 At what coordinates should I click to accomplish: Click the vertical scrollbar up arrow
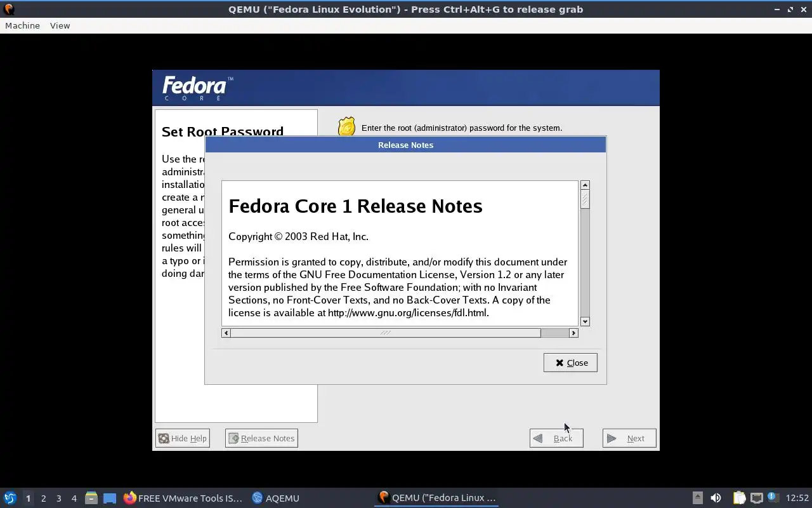point(585,185)
